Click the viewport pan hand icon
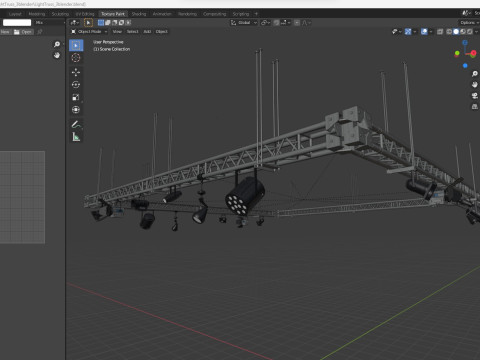The height and width of the screenshot is (360, 480). (x=475, y=85)
